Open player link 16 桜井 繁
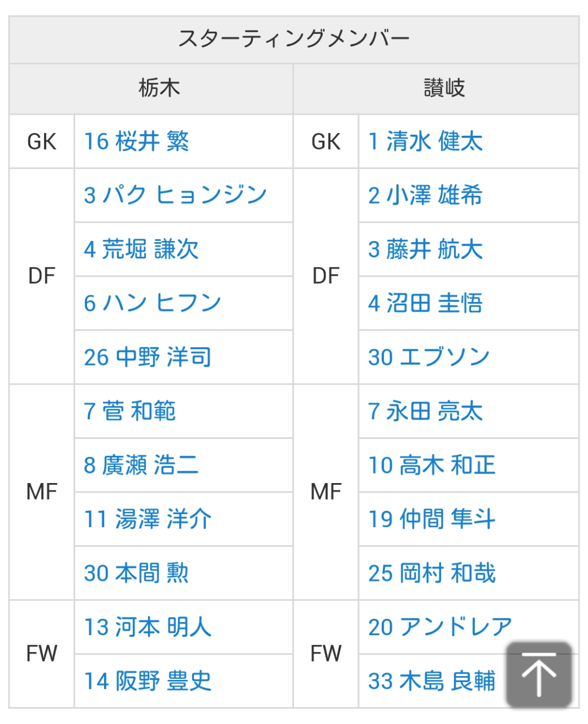 pos(136,141)
